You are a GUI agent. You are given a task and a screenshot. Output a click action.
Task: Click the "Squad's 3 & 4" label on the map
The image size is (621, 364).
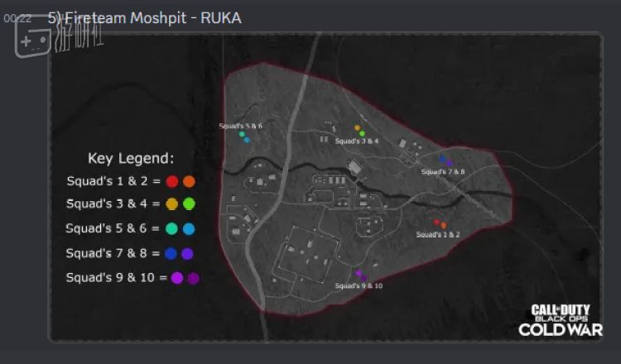pyautogui.click(x=357, y=141)
